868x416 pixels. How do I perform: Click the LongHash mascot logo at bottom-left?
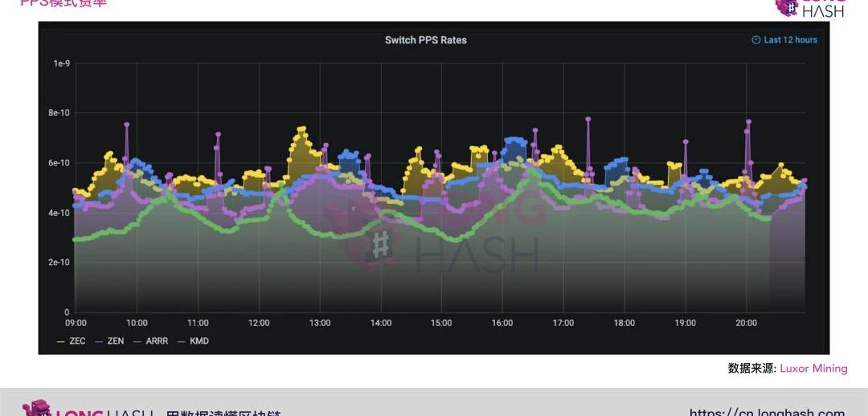pyautogui.click(x=36, y=409)
